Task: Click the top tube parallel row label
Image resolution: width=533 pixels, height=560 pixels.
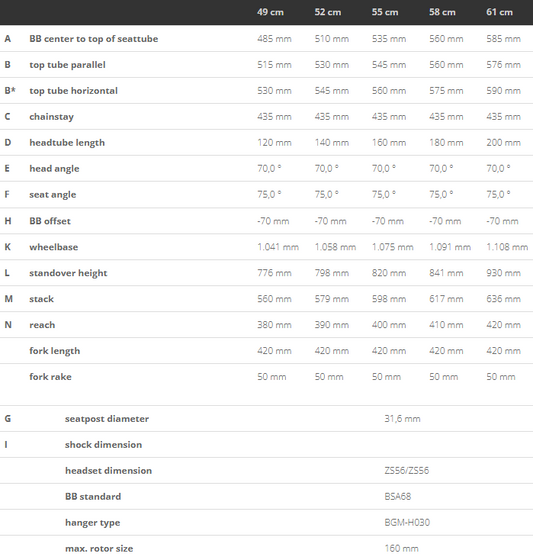Action: pos(68,65)
